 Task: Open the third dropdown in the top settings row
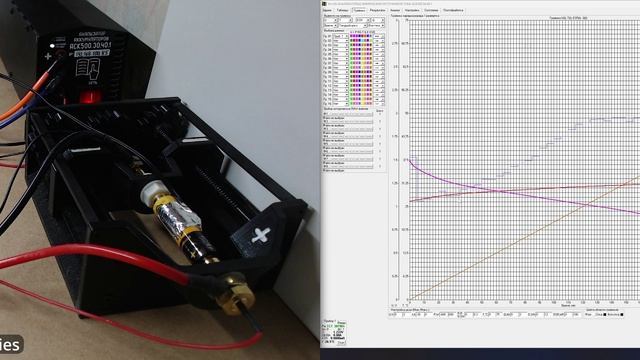pyautogui.click(x=363, y=20)
